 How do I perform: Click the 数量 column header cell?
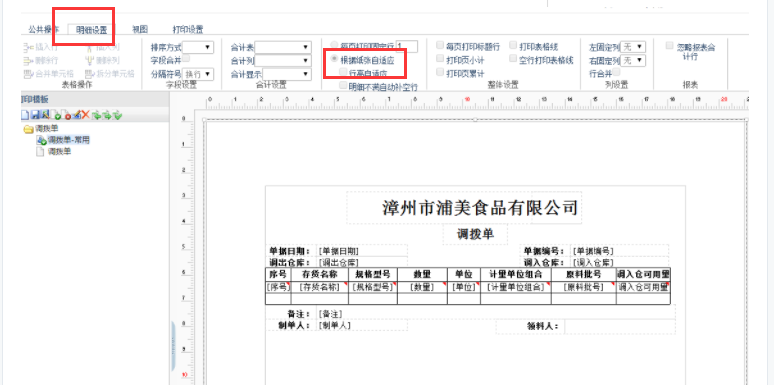(x=423, y=274)
